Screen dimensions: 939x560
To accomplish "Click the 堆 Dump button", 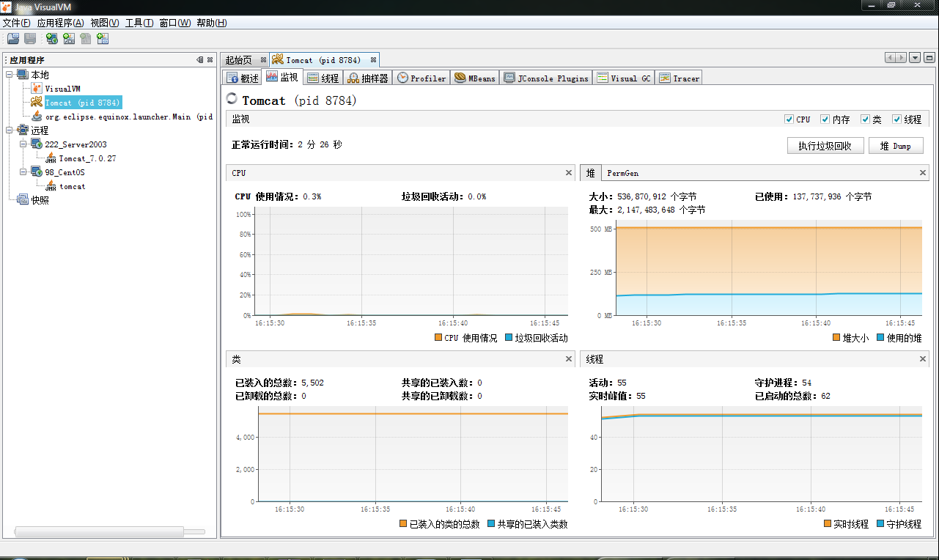I will point(896,146).
